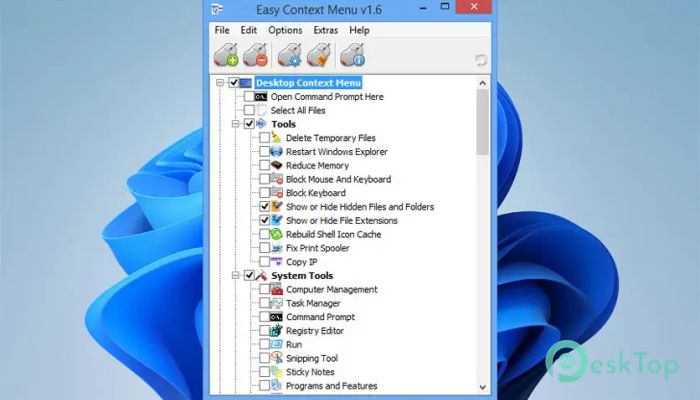The width and height of the screenshot is (700, 400).
Task: Select the Reduce Memory row text
Action: click(317, 166)
